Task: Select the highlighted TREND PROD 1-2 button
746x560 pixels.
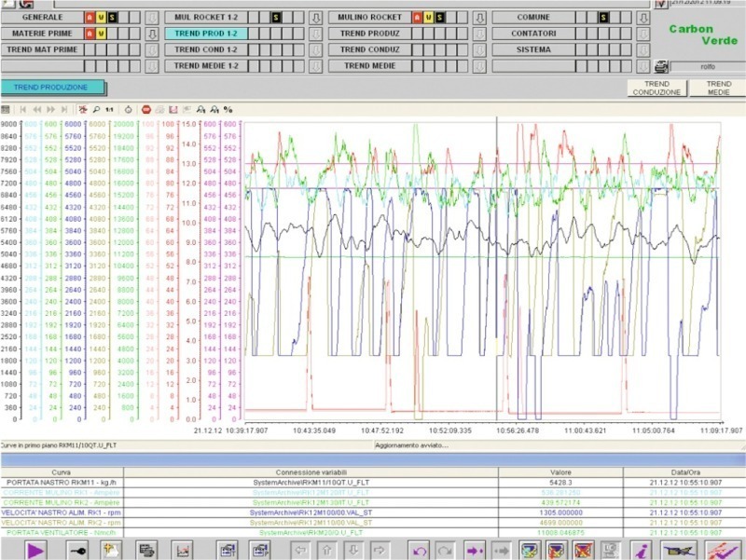Action: [205, 34]
